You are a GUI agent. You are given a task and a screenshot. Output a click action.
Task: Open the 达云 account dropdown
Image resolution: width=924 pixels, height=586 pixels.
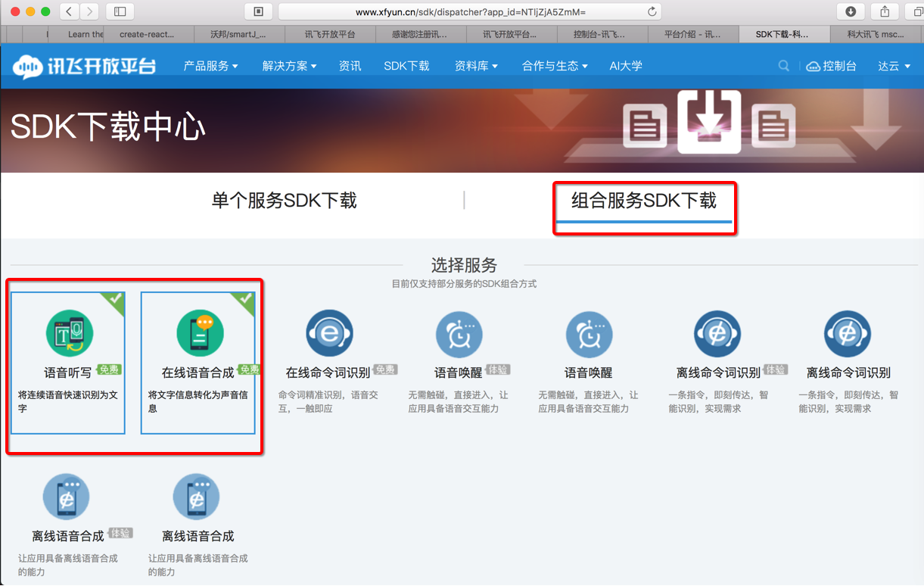[x=894, y=66]
